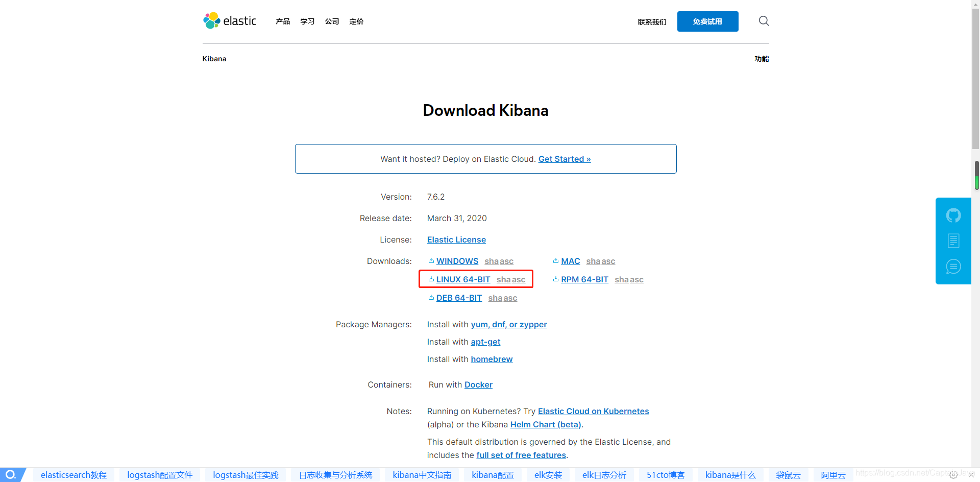Open the chat bubble icon in side panel

[953, 267]
